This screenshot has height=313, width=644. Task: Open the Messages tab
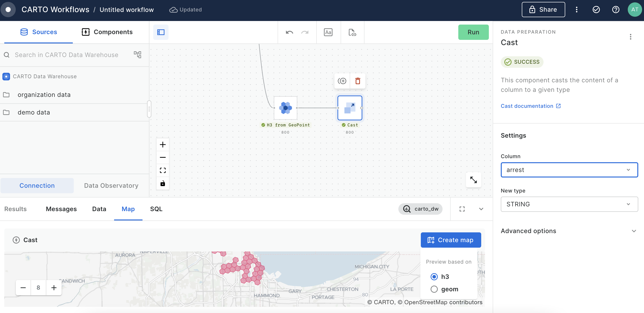[61, 209]
